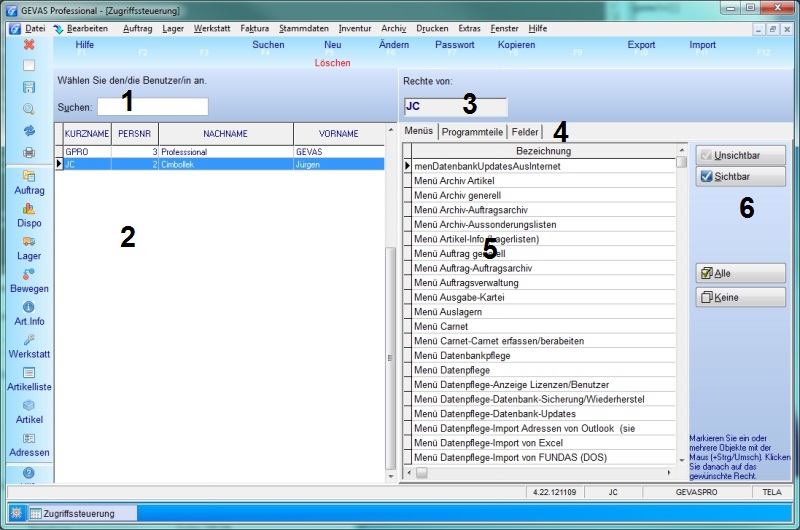Open the Auftrag menu in menu bar

point(137,29)
